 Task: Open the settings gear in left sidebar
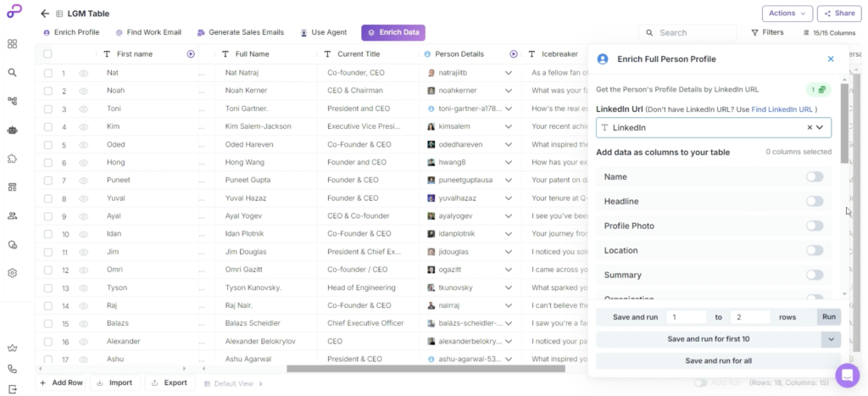point(12,273)
